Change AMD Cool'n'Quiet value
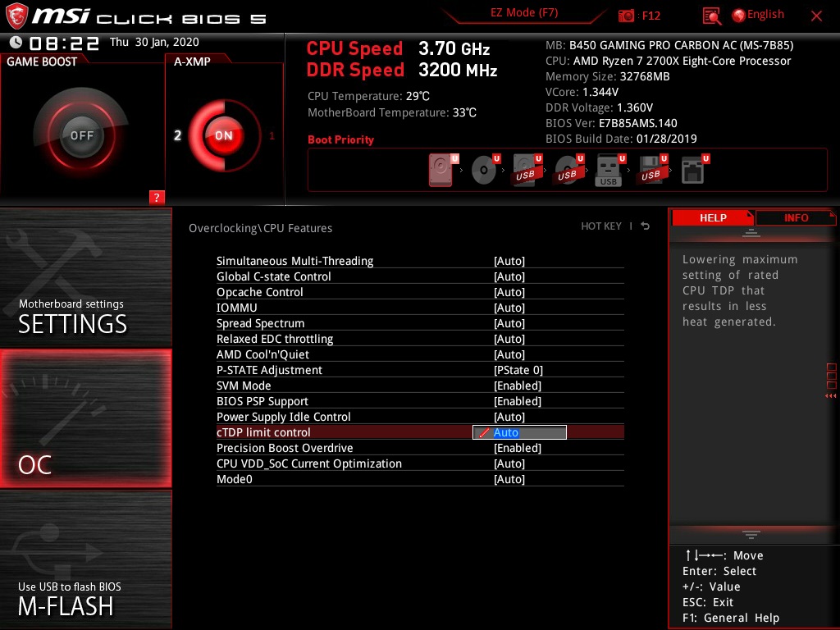Screen dimensions: 840x630 tap(509, 354)
